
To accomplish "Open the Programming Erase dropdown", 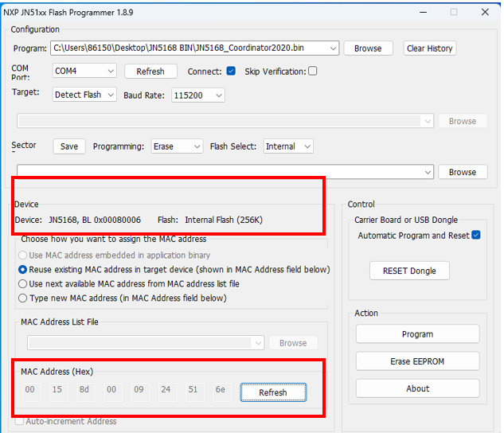I will (x=177, y=146).
